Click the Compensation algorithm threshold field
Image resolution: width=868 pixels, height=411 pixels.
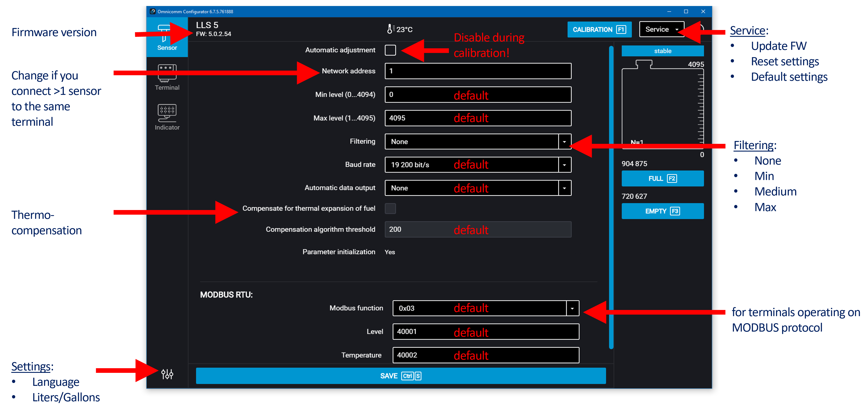pyautogui.click(x=478, y=229)
